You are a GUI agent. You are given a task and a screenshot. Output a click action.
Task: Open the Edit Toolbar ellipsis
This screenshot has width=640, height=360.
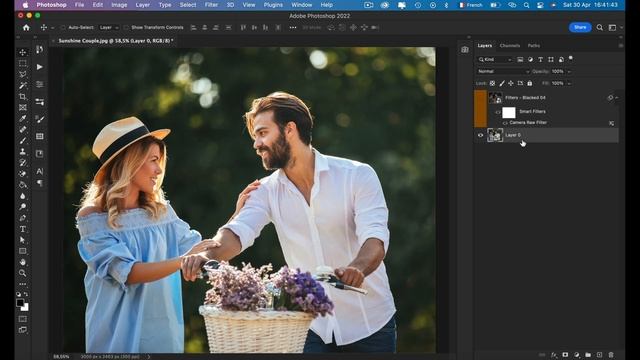(23, 284)
